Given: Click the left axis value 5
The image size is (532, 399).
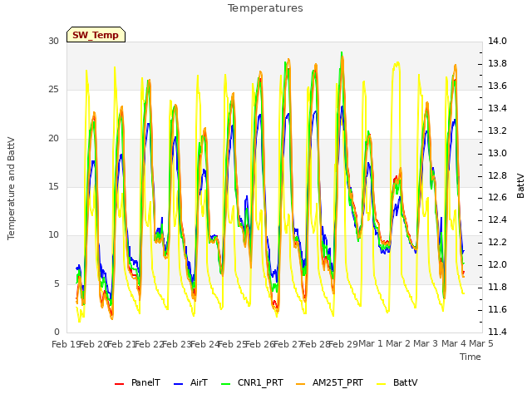Looking at the screenshot, I should pyautogui.click(x=57, y=283).
